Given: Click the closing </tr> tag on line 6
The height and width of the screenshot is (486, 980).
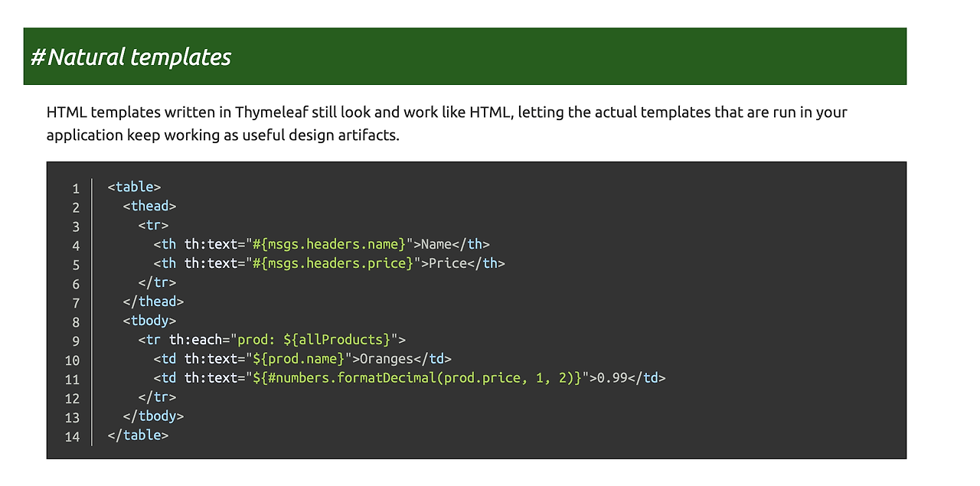Looking at the screenshot, I should pos(158,282).
